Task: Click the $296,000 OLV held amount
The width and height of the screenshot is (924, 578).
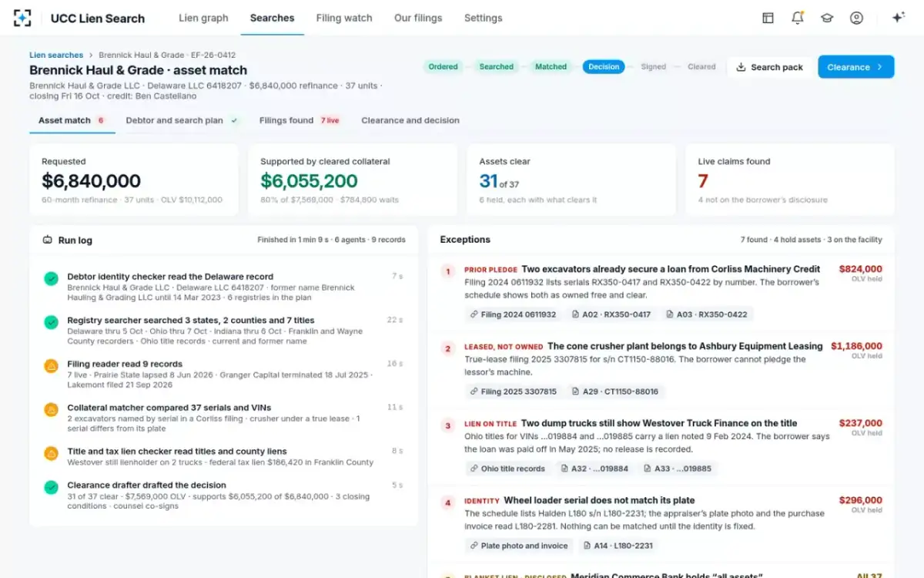Action: pos(860,501)
